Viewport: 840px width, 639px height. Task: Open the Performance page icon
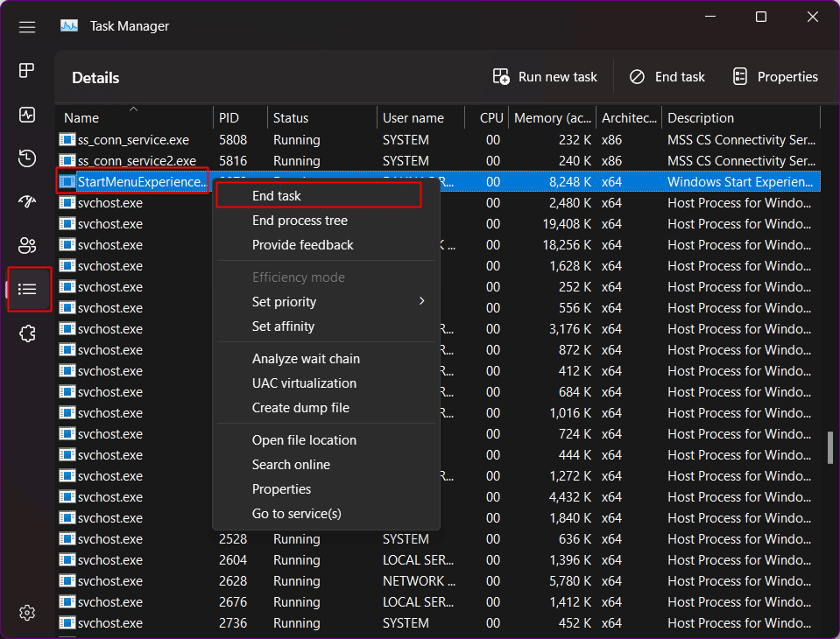[27, 115]
